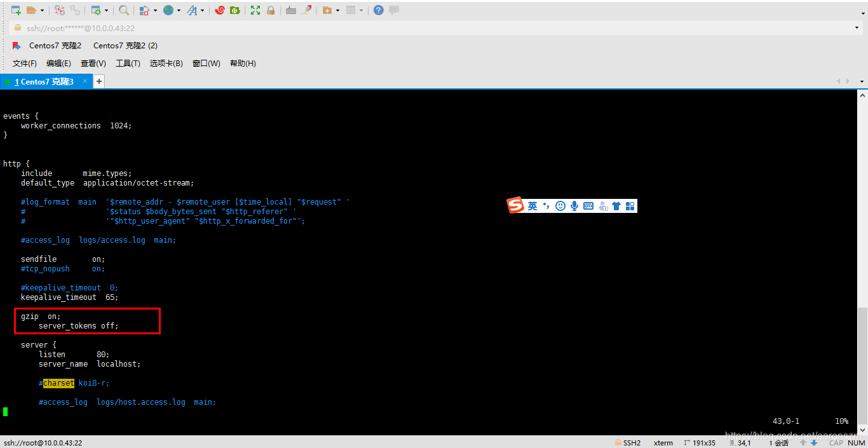Click the Disconnect toolbar icon
This screenshot has width=868, height=448.
pyautogui.click(x=59, y=10)
